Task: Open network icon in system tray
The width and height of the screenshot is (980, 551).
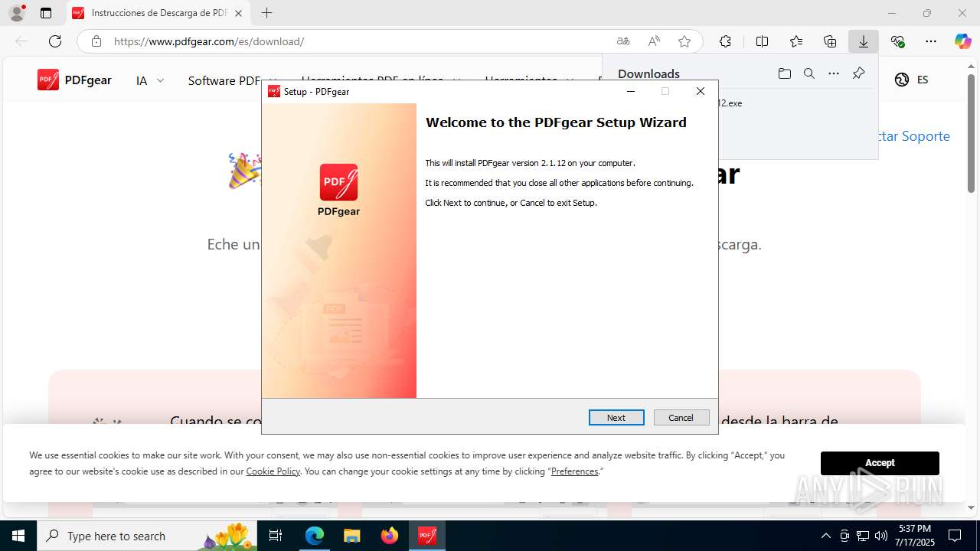Action: 863,536
